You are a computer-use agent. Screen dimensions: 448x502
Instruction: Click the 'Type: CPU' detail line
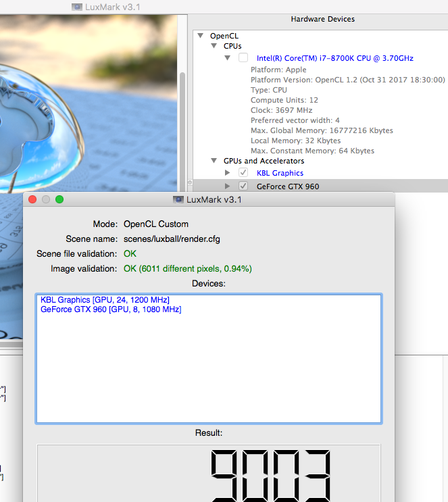pos(269,90)
